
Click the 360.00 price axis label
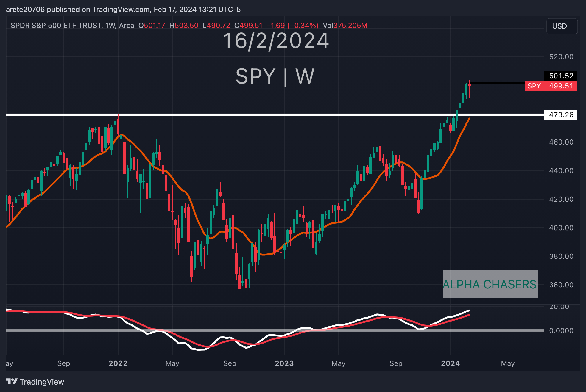[x=561, y=285]
